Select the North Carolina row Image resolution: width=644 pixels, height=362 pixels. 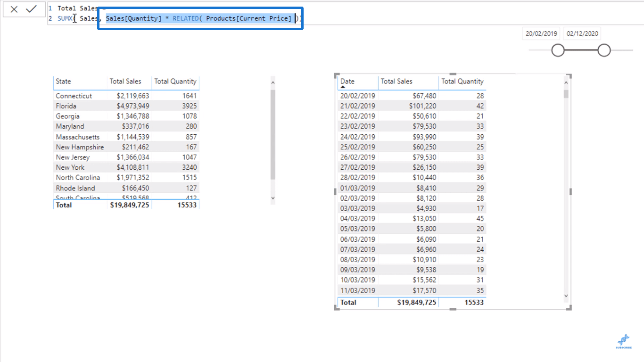[126, 178]
